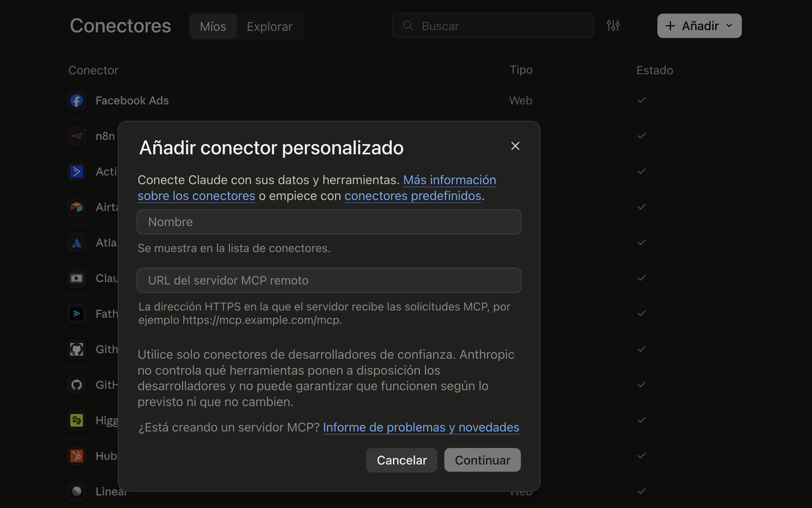Click the Conector column header

tap(93, 70)
